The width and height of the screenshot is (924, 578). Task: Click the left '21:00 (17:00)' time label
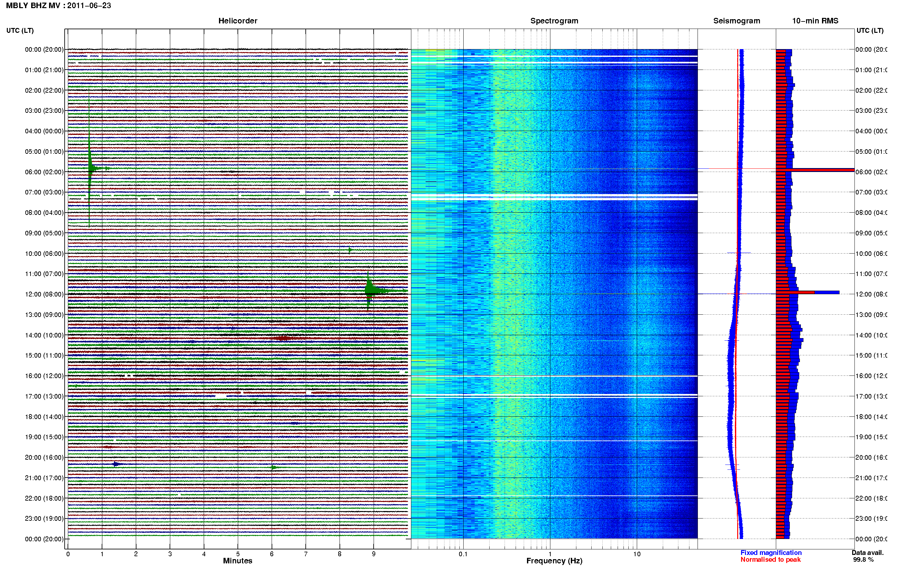44,478
